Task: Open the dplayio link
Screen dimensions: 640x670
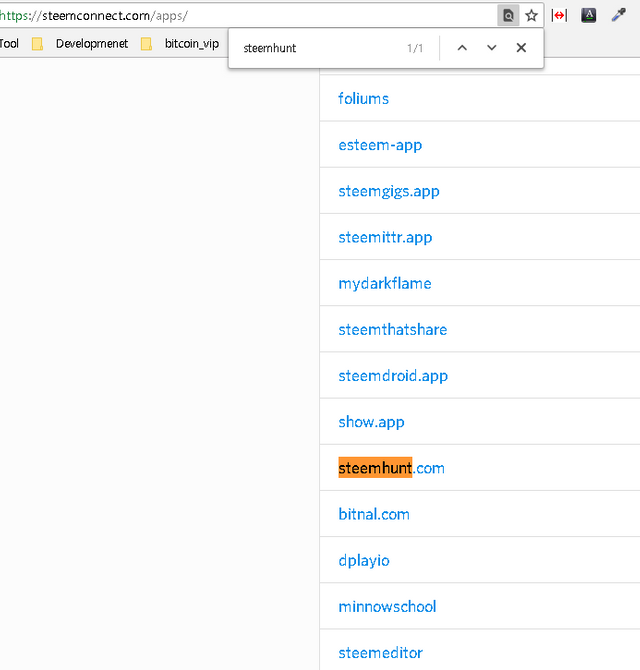Action: pyautogui.click(x=364, y=561)
